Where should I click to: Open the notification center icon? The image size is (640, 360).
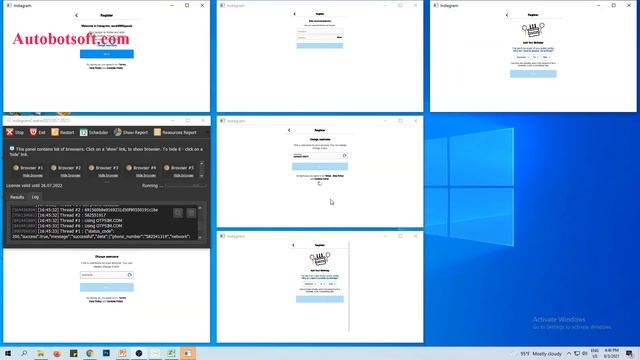point(629,353)
